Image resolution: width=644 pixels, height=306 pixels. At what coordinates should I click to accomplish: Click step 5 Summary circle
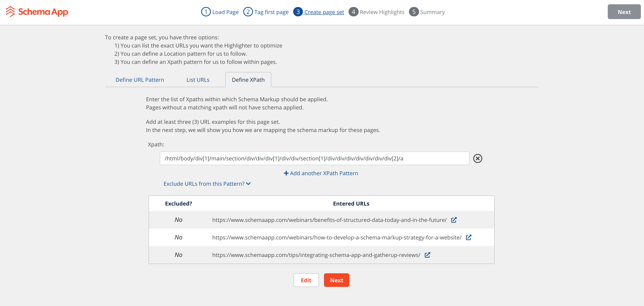tap(414, 12)
